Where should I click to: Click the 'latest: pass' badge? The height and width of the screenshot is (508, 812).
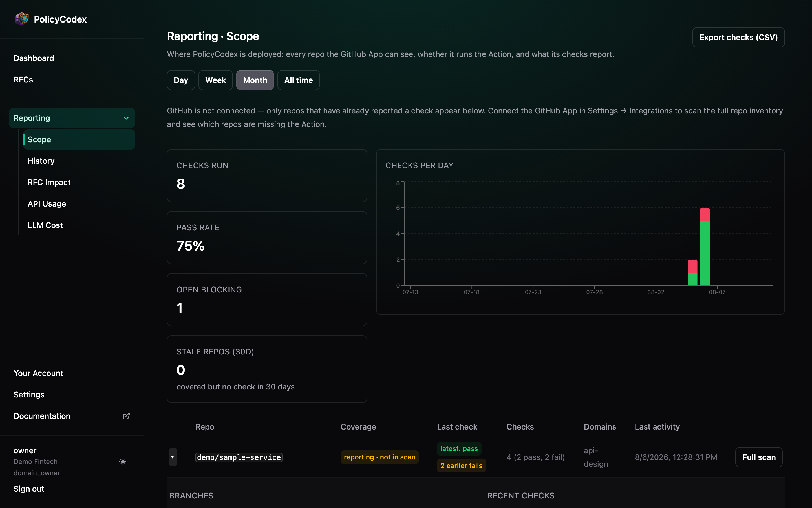coord(459,449)
